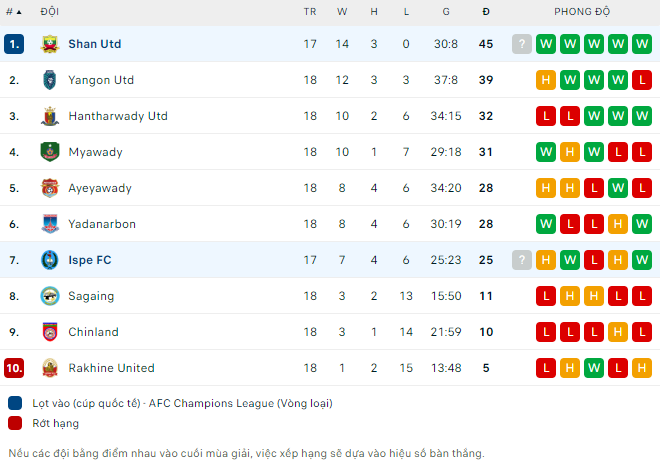This screenshot has width=660, height=465.
Task: Open the Chinland team page link
Action: [93, 332]
